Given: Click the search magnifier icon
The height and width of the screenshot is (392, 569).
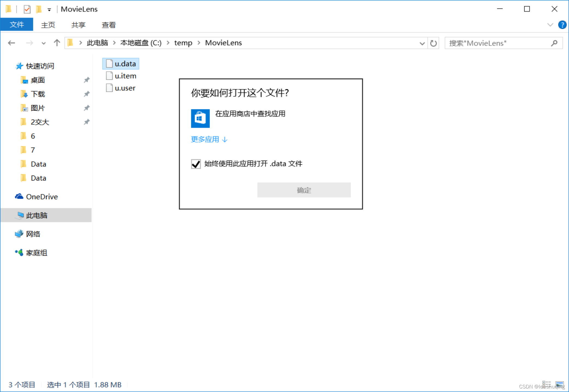Looking at the screenshot, I should 554,43.
